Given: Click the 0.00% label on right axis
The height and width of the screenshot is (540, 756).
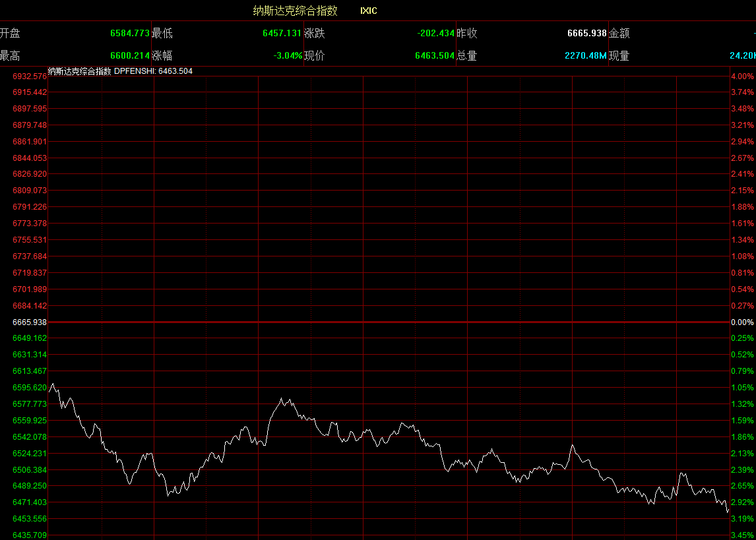Looking at the screenshot, I should tap(742, 322).
